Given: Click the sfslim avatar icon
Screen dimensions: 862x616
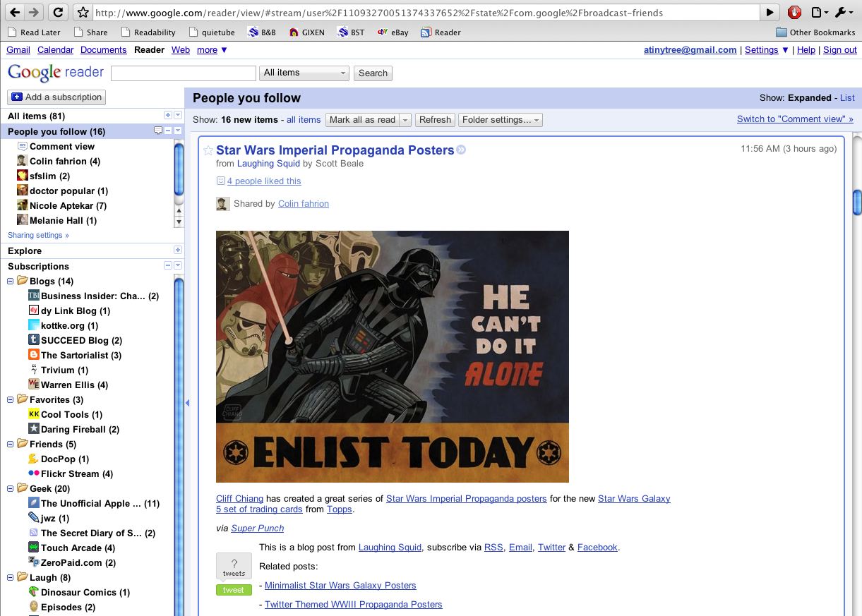Looking at the screenshot, I should point(23,176).
